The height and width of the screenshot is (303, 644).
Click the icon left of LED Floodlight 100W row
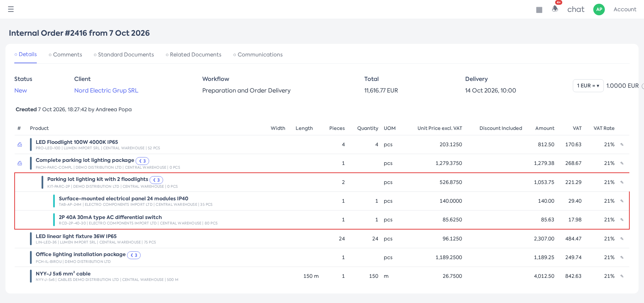coord(20,145)
